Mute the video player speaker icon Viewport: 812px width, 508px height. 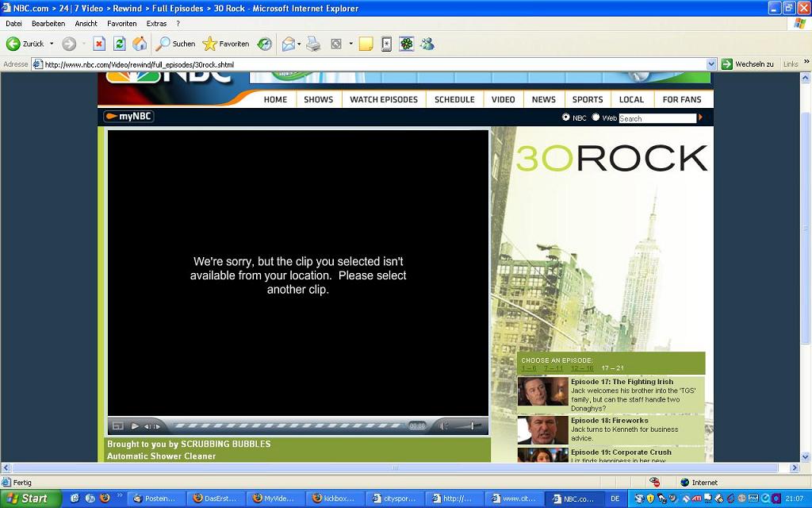coord(443,426)
